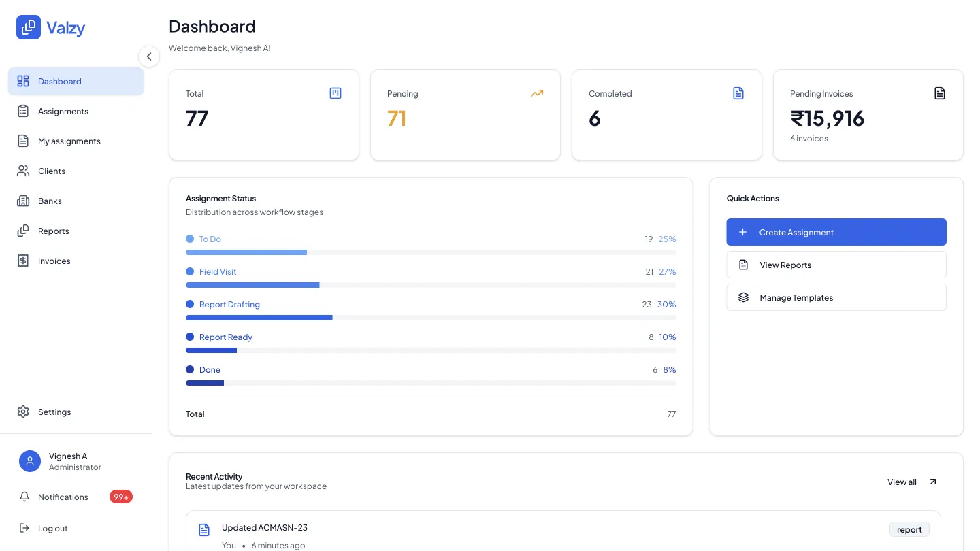Click the Assignments clipboard icon

pyautogui.click(x=23, y=111)
